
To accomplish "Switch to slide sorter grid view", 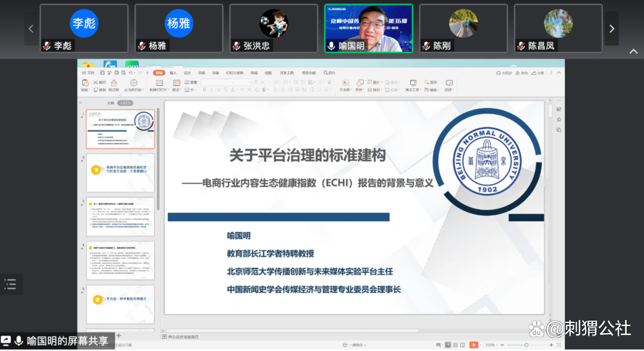I will coord(455,345).
